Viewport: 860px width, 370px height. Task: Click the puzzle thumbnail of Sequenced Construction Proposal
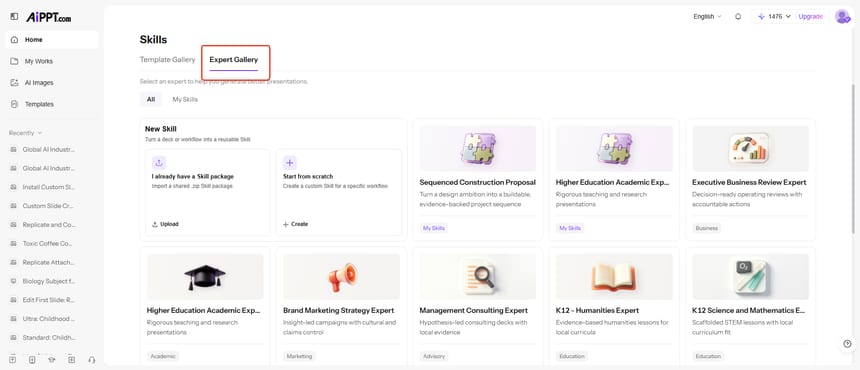pos(478,148)
